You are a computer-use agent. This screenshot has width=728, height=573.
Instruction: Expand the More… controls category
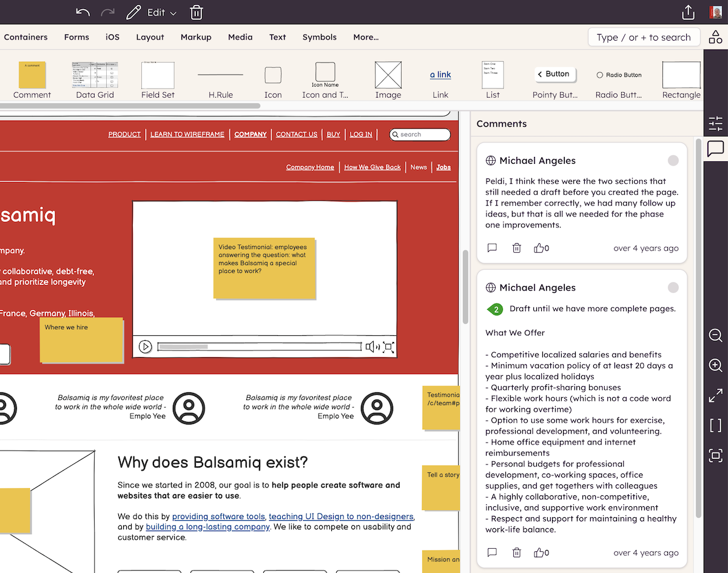pyautogui.click(x=366, y=37)
